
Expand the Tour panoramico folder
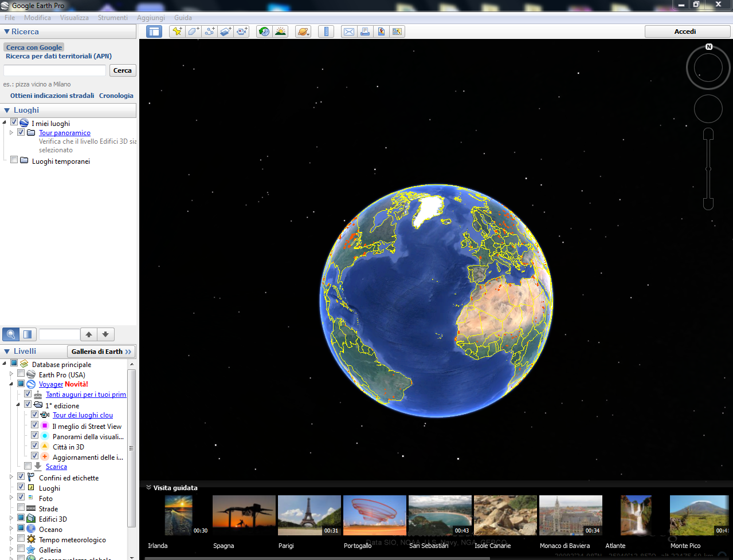[x=11, y=132]
